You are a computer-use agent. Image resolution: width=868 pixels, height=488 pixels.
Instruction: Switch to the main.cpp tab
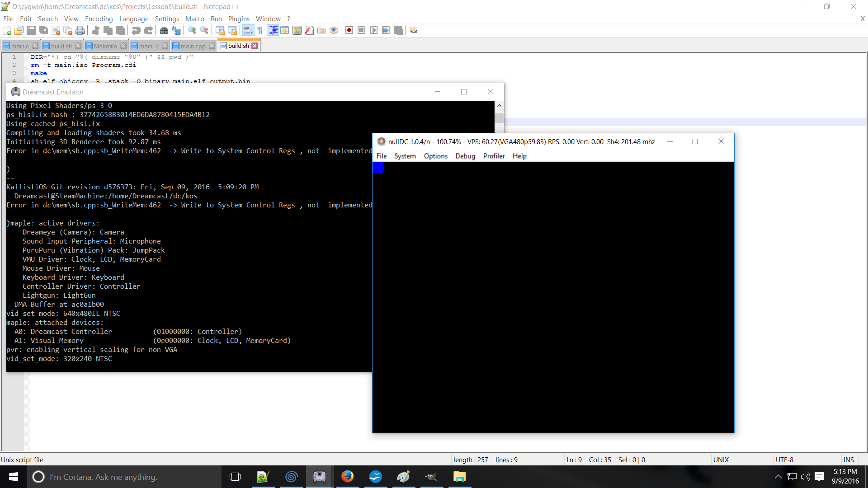193,46
